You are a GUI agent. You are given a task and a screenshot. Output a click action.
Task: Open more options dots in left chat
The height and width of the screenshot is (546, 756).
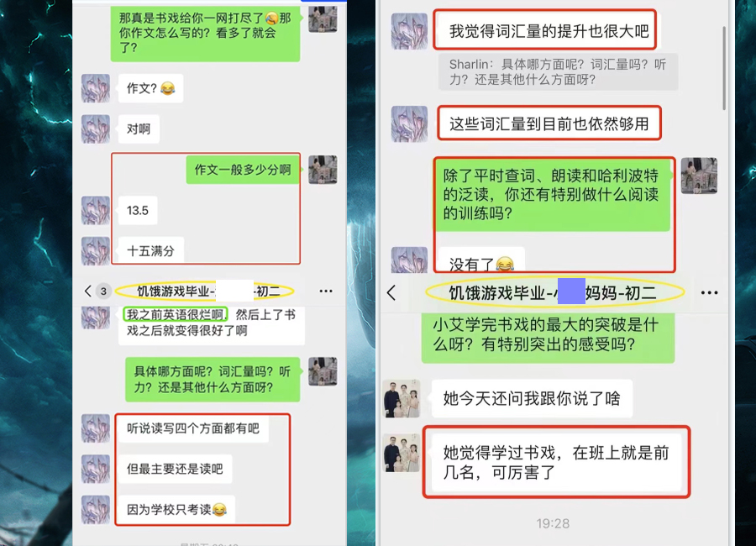coord(326,291)
